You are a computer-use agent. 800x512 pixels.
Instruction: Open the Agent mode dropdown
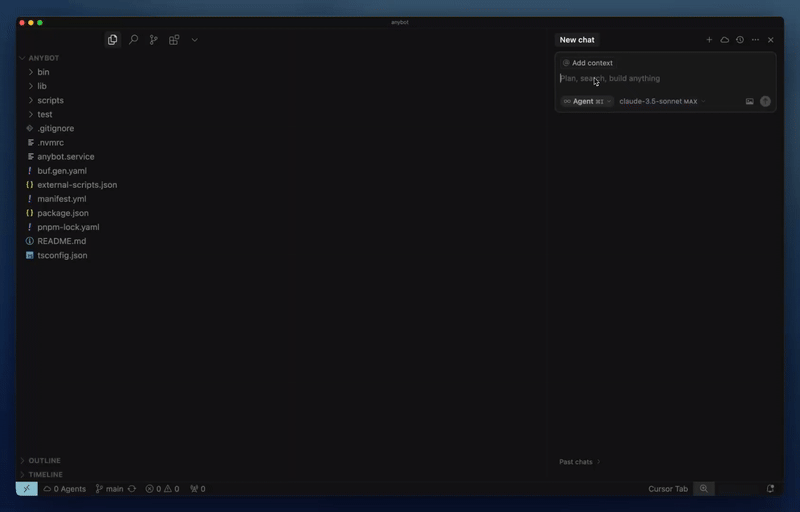click(587, 101)
